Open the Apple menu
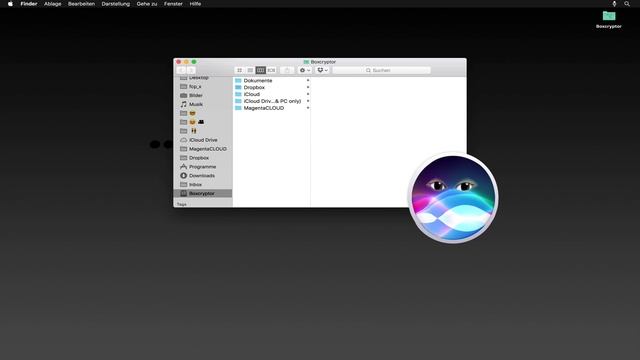Viewport: 640px width, 360px height. [10, 4]
